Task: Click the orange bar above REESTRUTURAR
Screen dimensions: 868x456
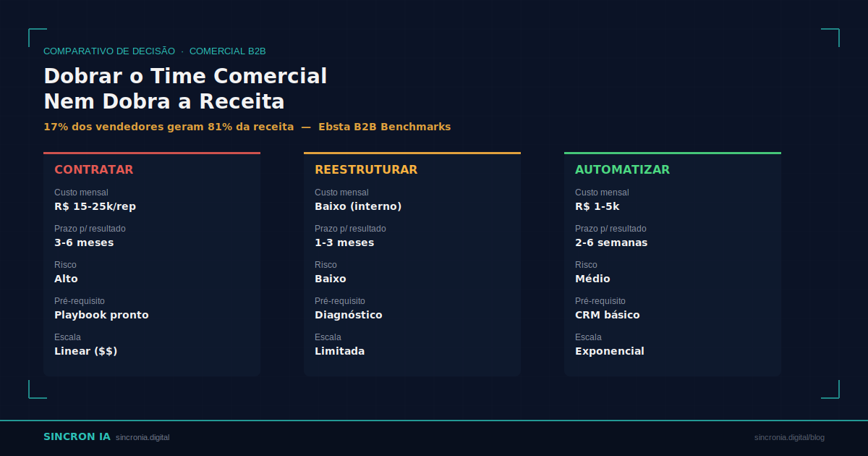Action: tap(412, 153)
